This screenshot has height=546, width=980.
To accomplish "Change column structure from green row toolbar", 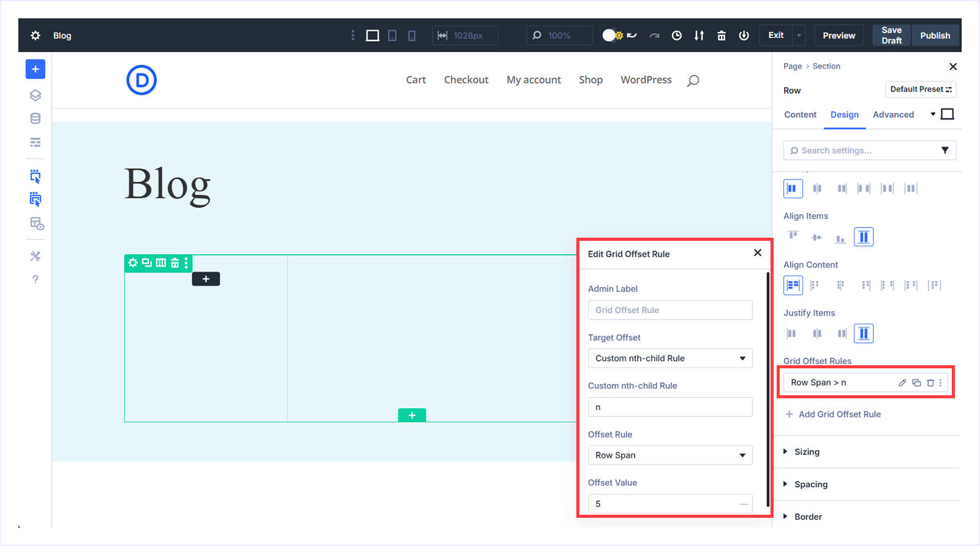I will point(161,263).
